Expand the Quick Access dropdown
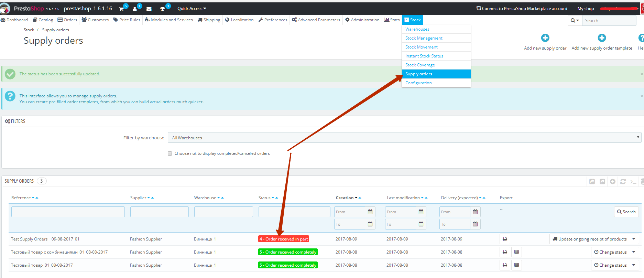The height and width of the screenshot is (278, 644). click(192, 9)
